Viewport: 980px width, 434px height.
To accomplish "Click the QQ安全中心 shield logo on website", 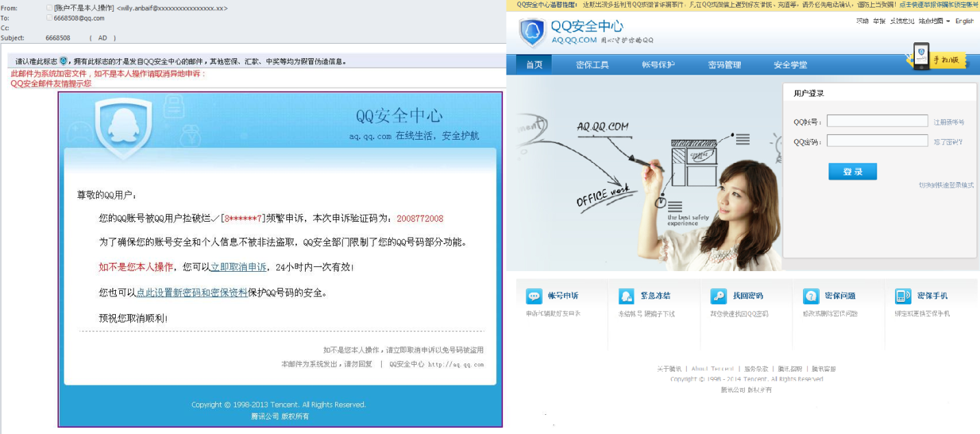I will click(x=532, y=32).
